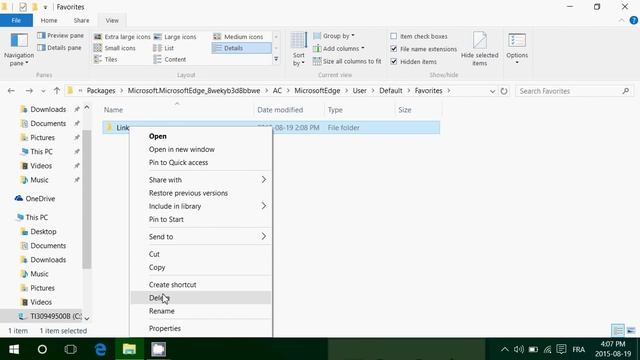Switch layout to Small icons
This screenshot has width=640, height=360.
(115, 48)
